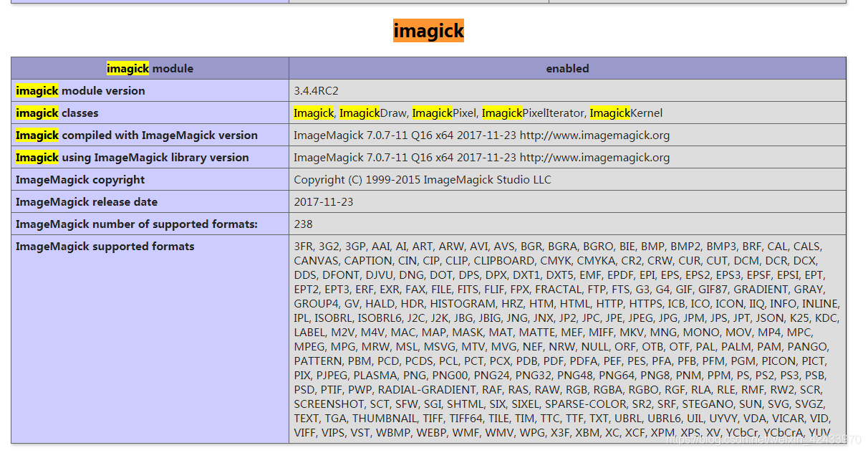Select the "imagick module version" row label

pos(80,91)
